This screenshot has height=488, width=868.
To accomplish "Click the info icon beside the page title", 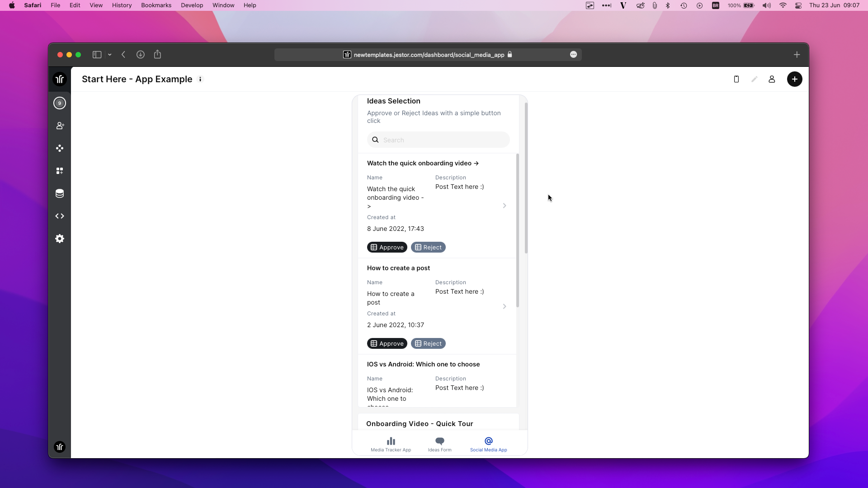I will point(200,79).
